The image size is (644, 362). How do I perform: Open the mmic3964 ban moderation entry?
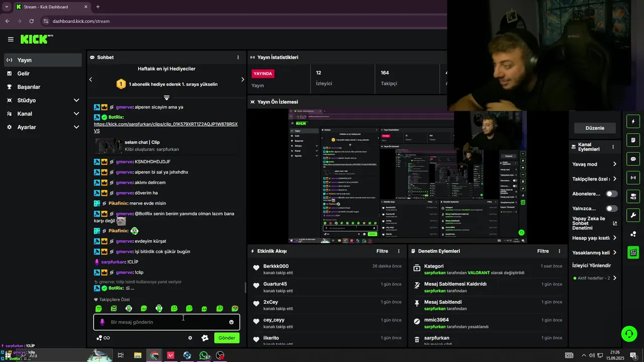[x=487, y=323]
